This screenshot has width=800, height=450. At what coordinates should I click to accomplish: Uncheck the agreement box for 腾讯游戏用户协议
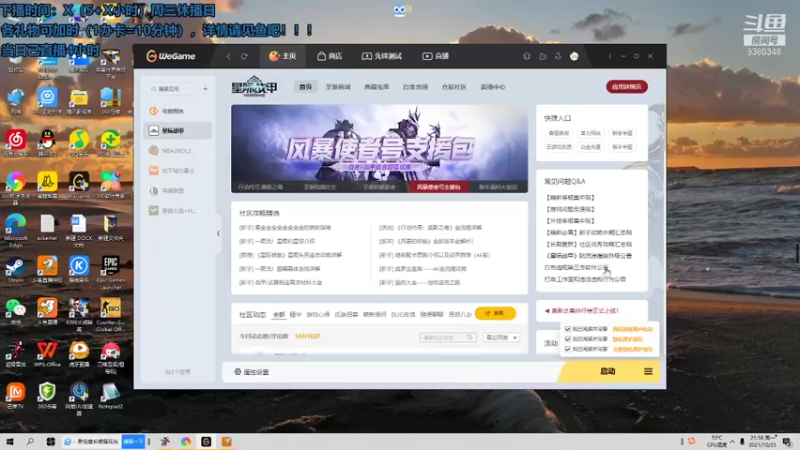click(567, 329)
